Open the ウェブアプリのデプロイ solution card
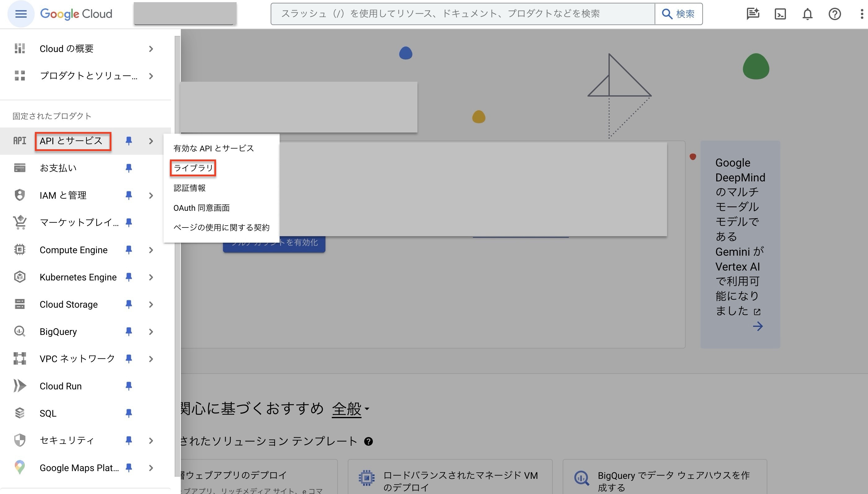 point(259,477)
